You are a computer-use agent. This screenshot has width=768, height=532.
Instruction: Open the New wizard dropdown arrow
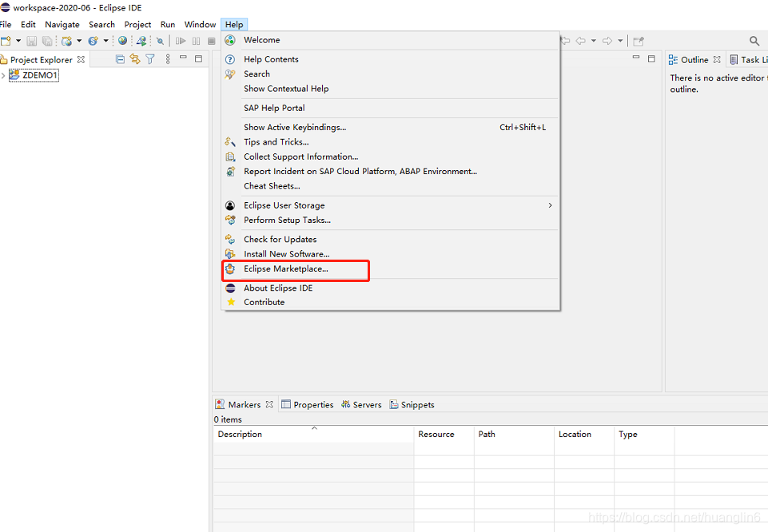coord(18,41)
